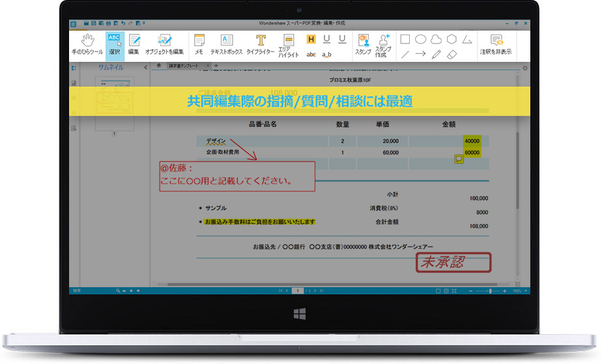Click the yellow comment note icon
The width and height of the screenshot is (602, 364).
point(459,159)
